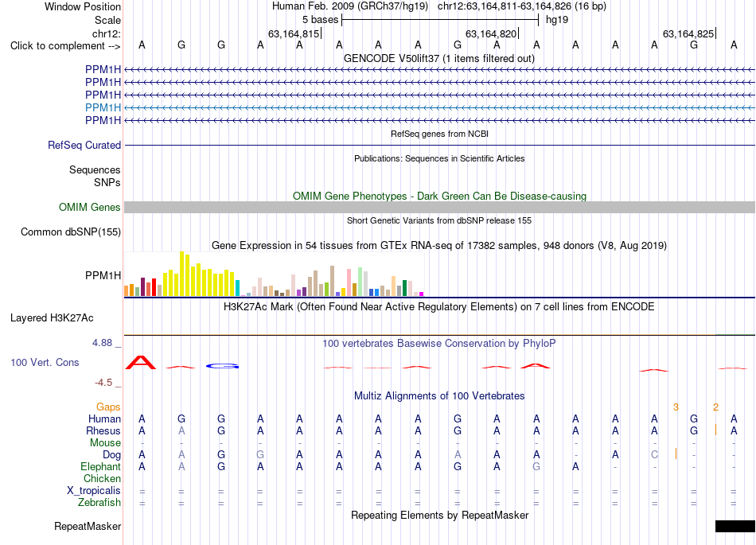Screen dimensions: 756x545
Task: Click the tall pink GTEx expression bar
Action: (x=349, y=283)
